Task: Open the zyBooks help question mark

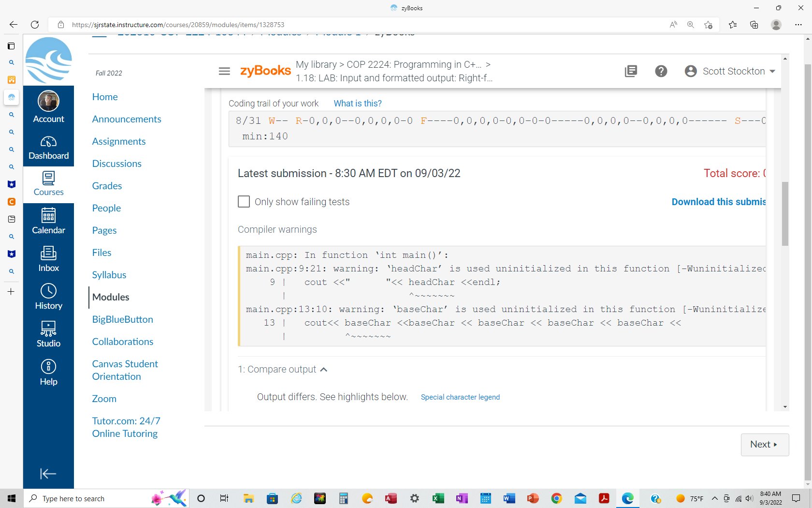Action: point(661,71)
